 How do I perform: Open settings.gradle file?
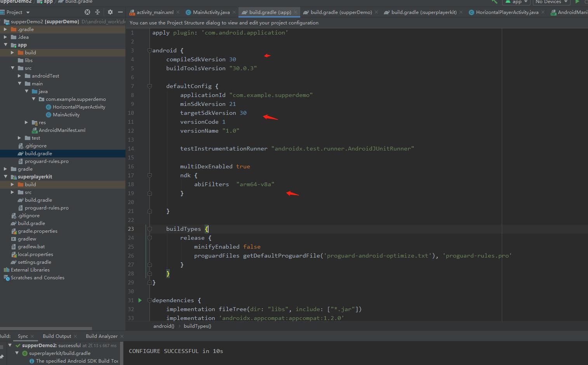(34, 262)
